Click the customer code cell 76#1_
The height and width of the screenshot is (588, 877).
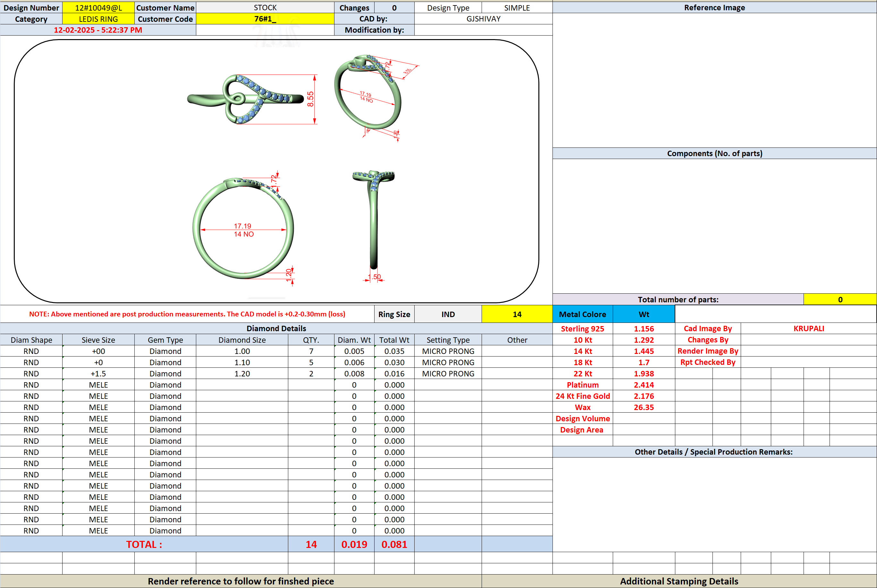pyautogui.click(x=265, y=19)
